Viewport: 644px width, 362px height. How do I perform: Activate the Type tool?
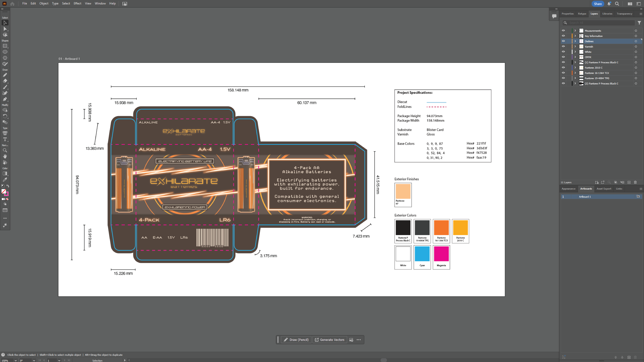(5, 139)
